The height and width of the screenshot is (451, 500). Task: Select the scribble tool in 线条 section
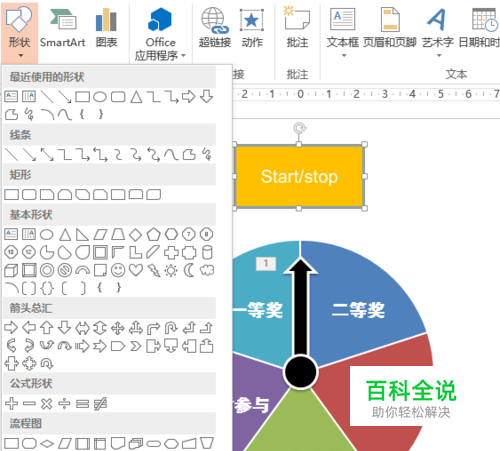[207, 155]
